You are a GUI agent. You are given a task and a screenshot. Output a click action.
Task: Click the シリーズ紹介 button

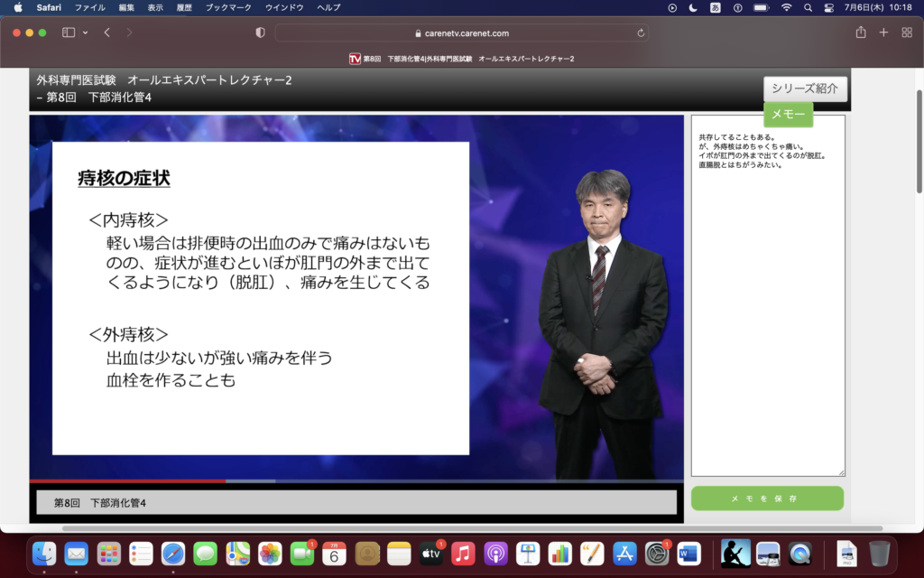(805, 89)
